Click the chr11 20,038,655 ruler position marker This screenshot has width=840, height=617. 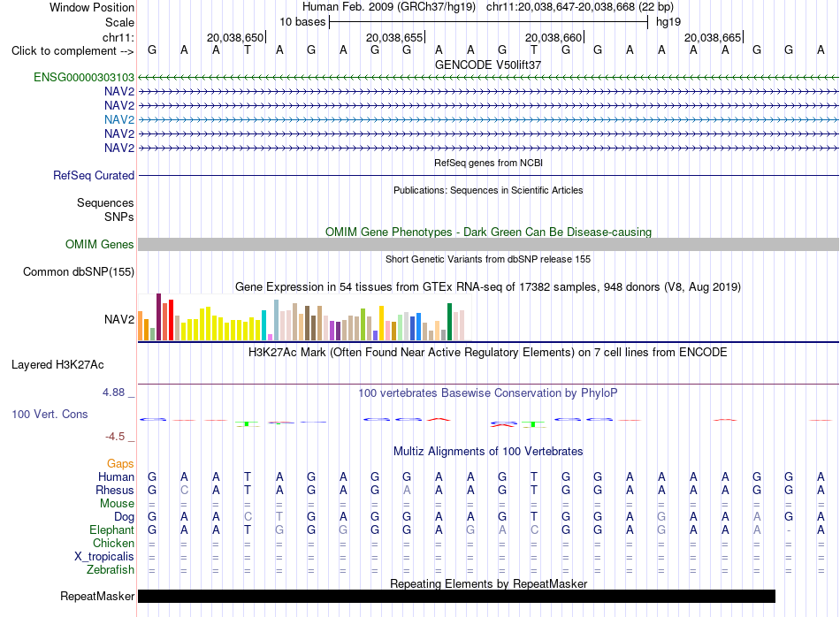[x=395, y=37]
